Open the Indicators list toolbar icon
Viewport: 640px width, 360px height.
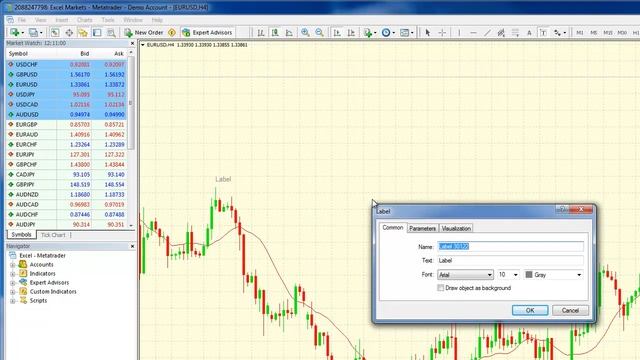click(x=369, y=33)
